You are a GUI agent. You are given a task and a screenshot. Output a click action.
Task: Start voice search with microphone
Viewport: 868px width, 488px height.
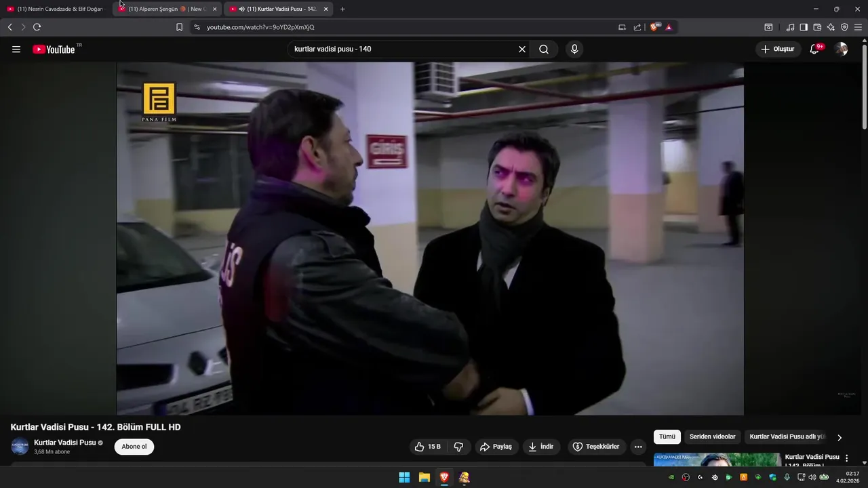pyautogui.click(x=574, y=49)
